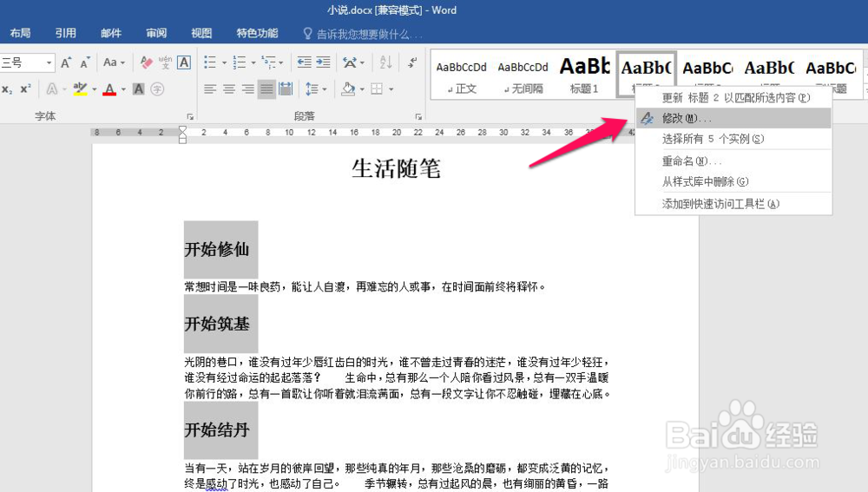
Task: Open paragraph dialog launcher in 段落 group
Action: click(418, 117)
